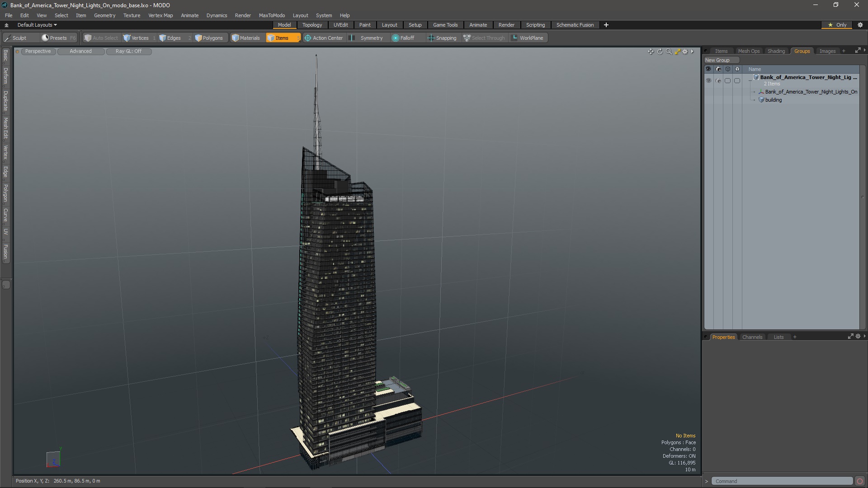Click viewport pan/move icon

[x=651, y=52]
